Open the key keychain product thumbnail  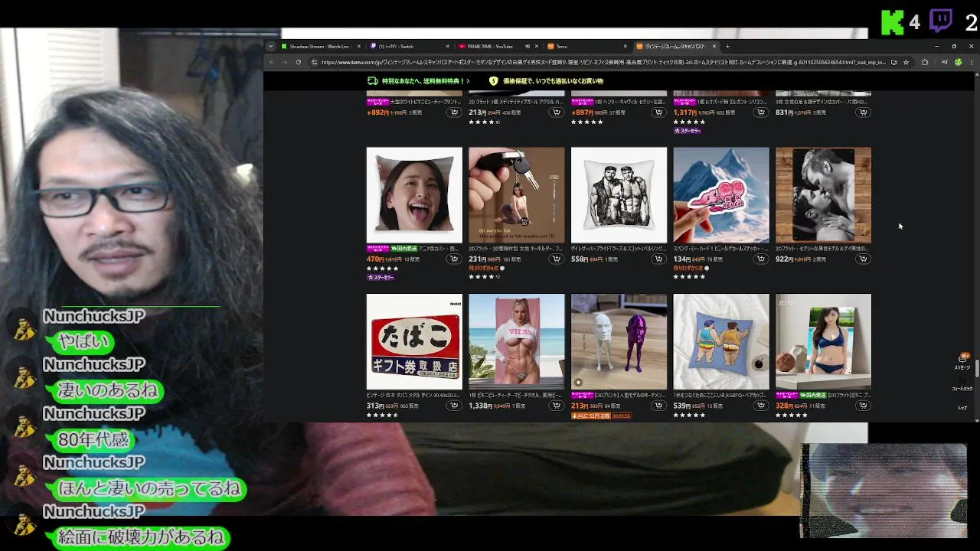pos(517,194)
